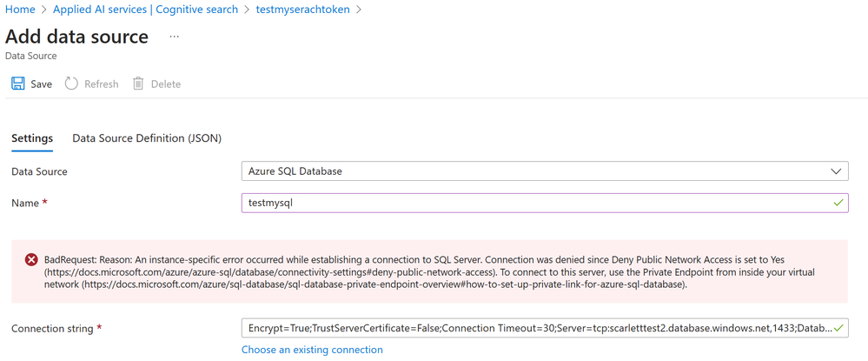868x361 pixels.
Task: Click the green checkmark in the Connection string field
Action: [x=838, y=328]
